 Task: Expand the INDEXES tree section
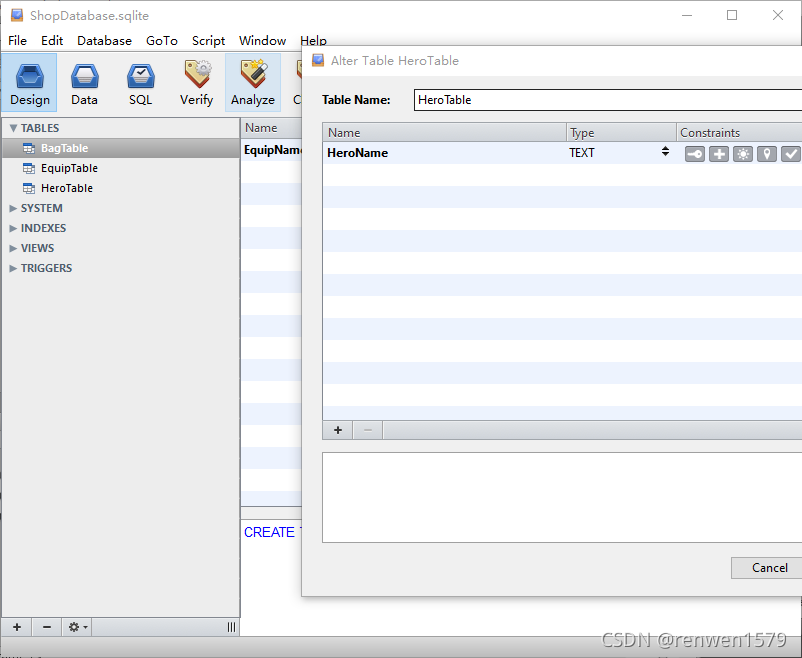[x=13, y=228]
